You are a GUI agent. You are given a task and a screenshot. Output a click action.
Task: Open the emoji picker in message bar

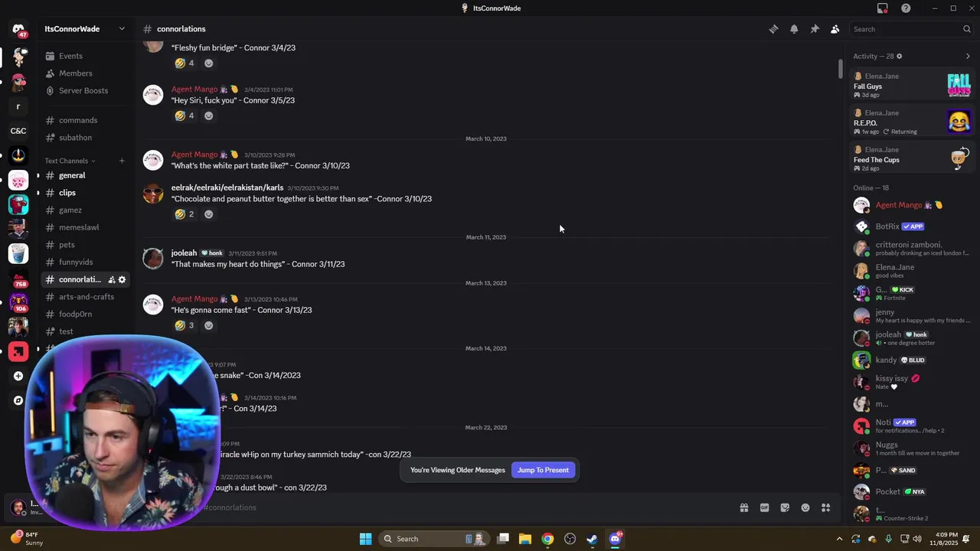(805, 507)
